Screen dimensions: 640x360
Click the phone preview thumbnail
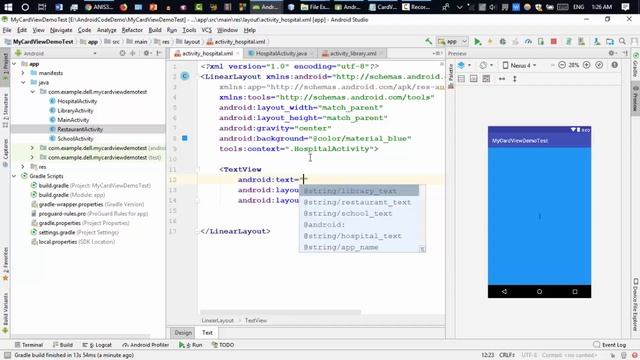(539, 212)
